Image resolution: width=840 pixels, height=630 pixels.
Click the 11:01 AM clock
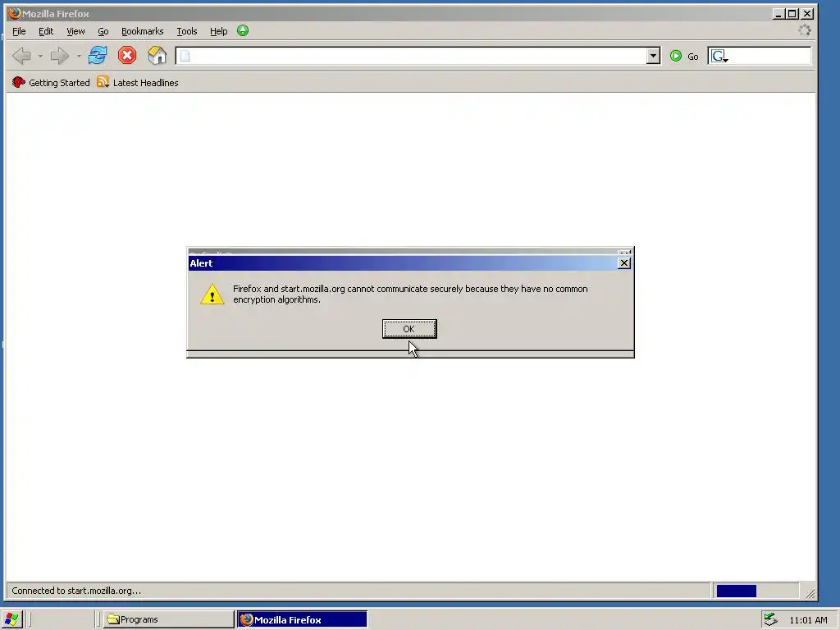(x=808, y=620)
